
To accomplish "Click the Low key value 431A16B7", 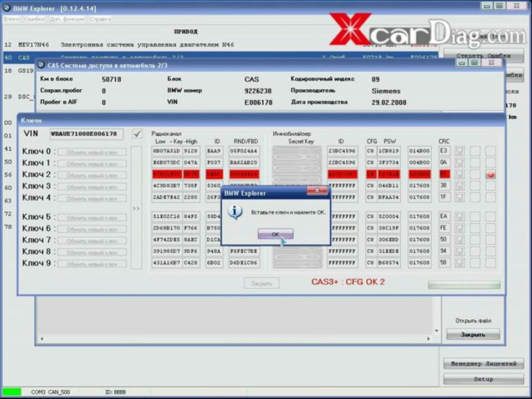I will [167, 263].
